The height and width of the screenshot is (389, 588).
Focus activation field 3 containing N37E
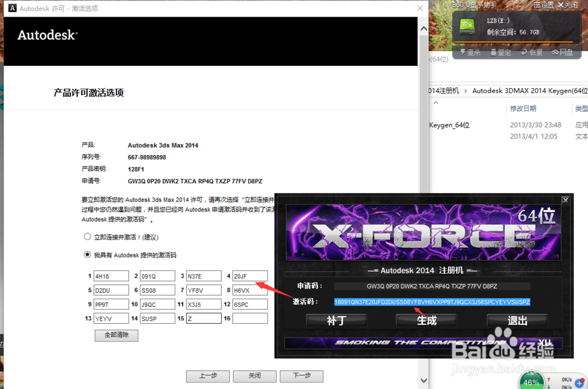tap(203, 276)
